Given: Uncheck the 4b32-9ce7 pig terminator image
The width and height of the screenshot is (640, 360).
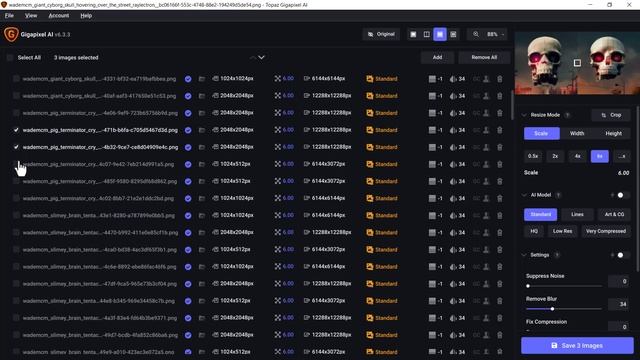Looking at the screenshot, I should 16,147.
